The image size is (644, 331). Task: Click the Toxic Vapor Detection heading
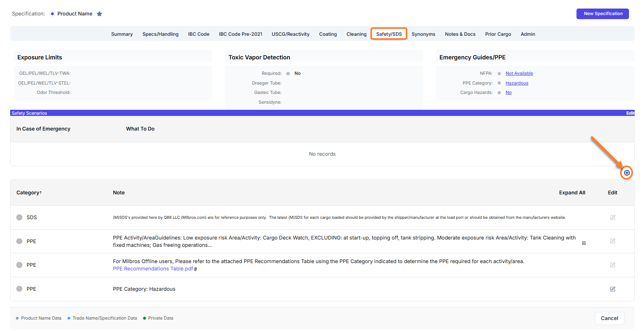[x=259, y=57]
